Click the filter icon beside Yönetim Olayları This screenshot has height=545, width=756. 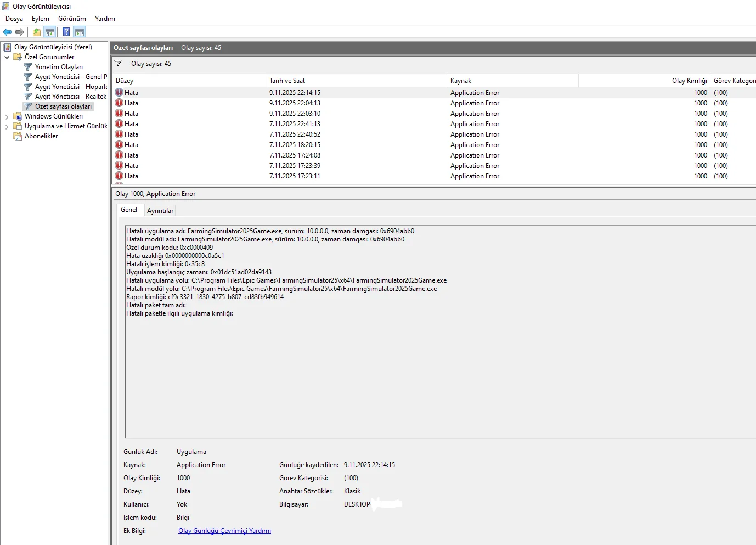click(28, 67)
